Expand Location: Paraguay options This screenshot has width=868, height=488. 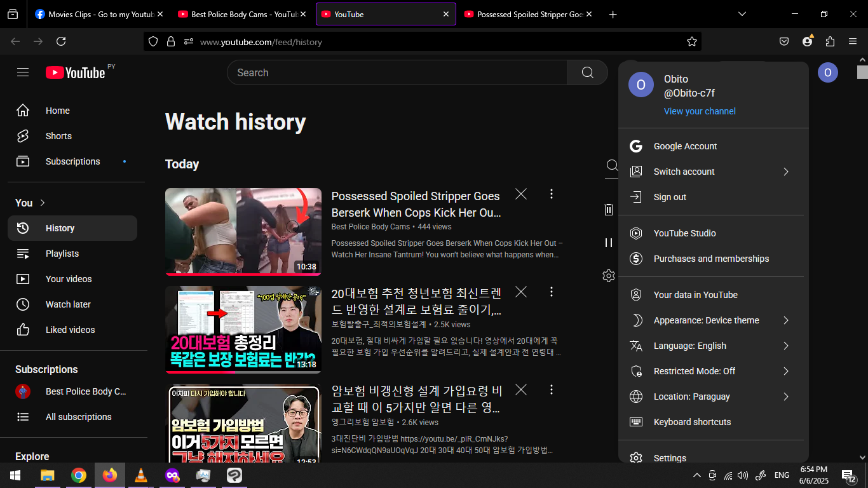(711, 396)
